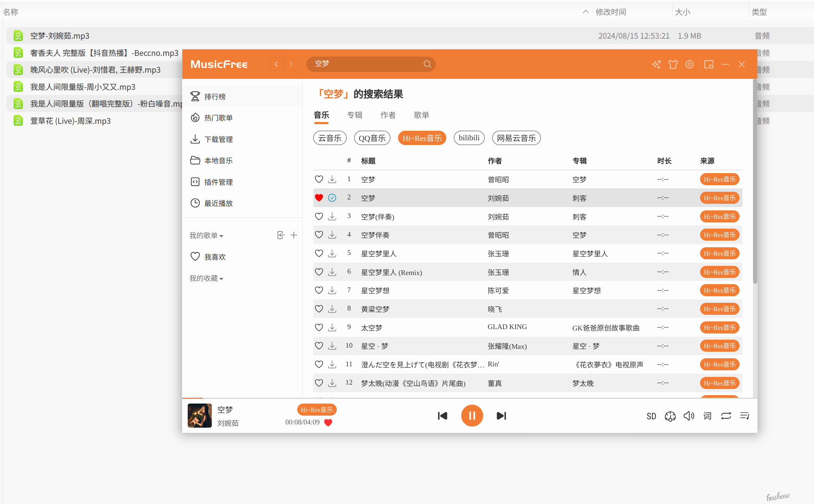Open 插件管理 in the sidebar
814x504 pixels.
242,182
